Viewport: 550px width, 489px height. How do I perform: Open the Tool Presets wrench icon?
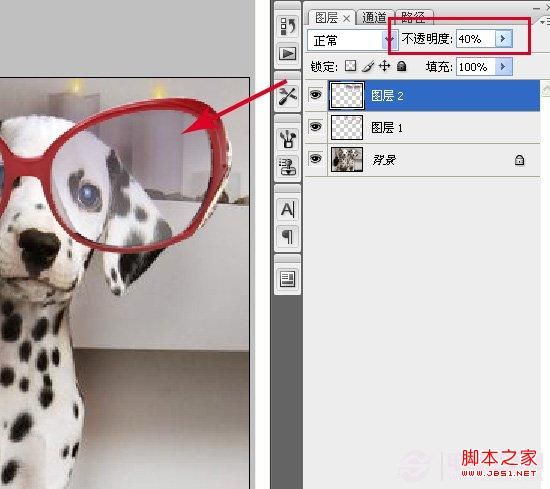pyautogui.click(x=288, y=96)
